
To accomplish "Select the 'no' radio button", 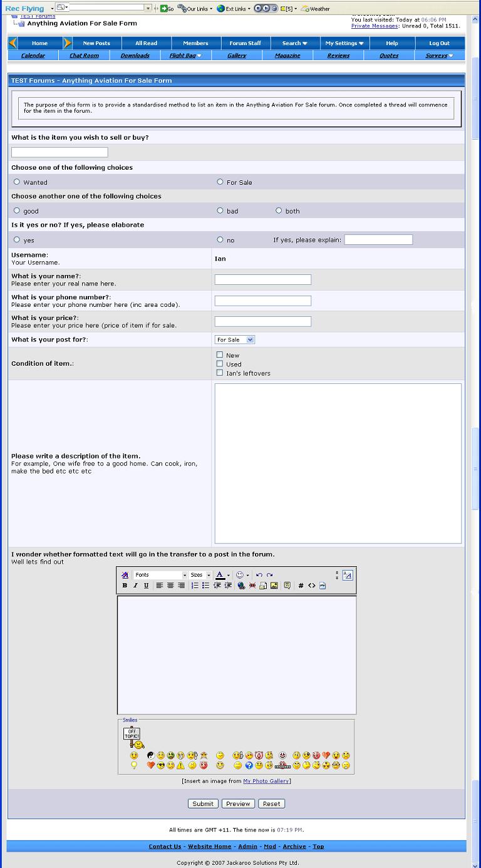I will (x=220, y=239).
